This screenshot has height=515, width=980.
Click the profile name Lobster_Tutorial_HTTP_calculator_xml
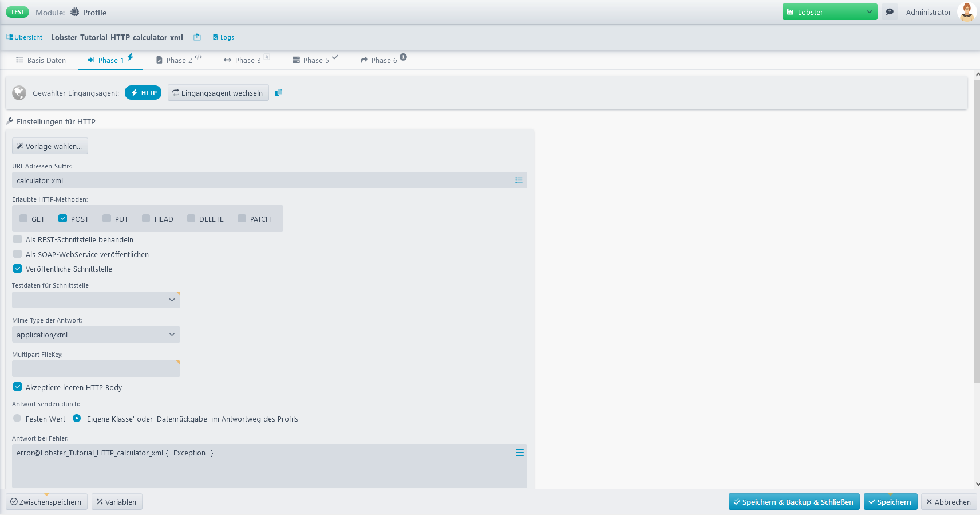coord(117,37)
